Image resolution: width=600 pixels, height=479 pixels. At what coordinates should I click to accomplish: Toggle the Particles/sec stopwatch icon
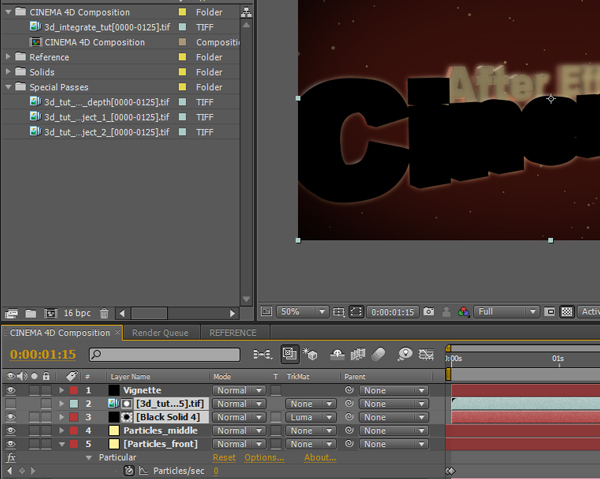tap(129, 471)
